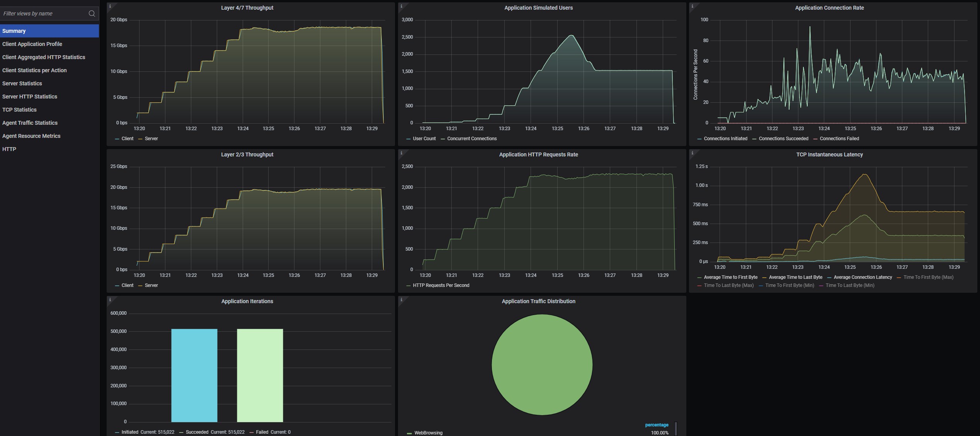Sort by percentage column header in pie legend

[x=656, y=425]
